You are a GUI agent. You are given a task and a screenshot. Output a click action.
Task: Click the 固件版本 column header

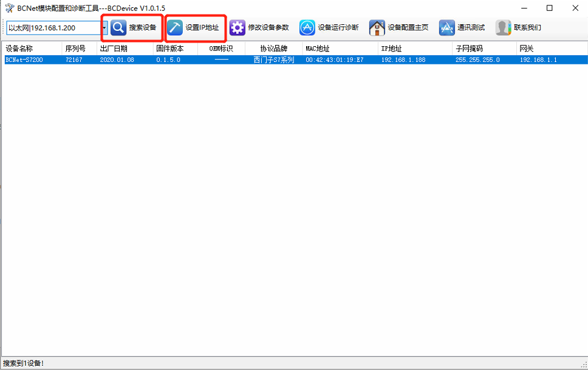click(176, 49)
